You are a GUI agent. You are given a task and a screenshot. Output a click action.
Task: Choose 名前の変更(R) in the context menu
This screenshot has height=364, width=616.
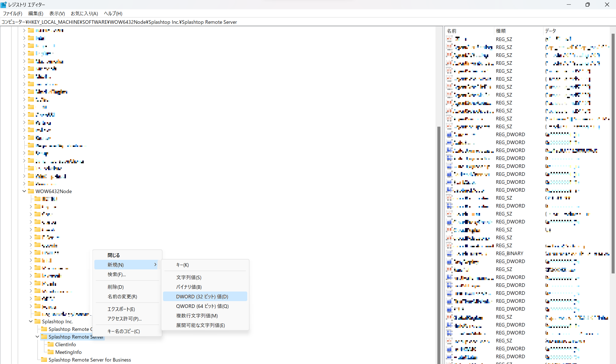[127, 296]
